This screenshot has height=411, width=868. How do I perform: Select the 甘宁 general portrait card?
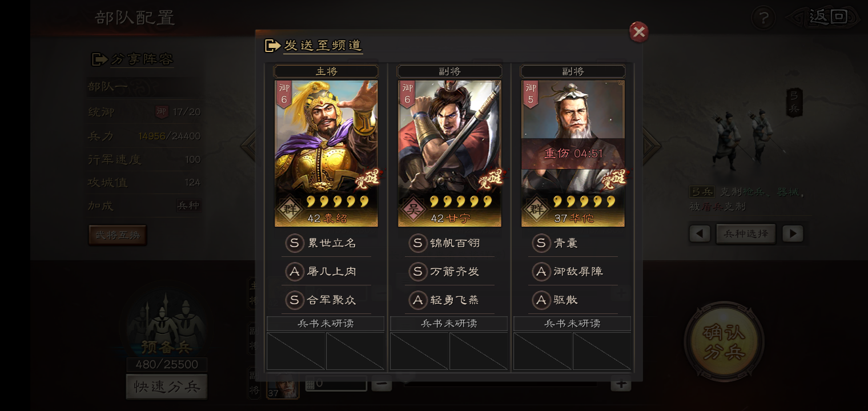(449, 154)
